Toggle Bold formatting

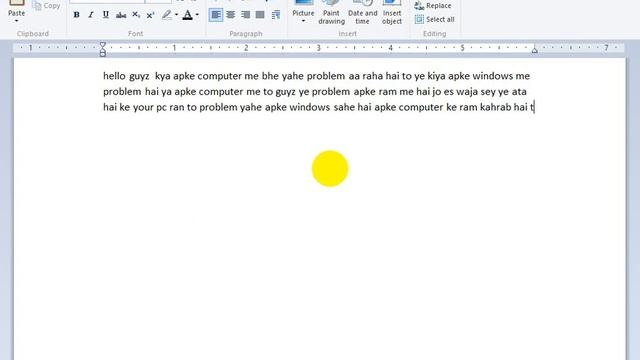pos(76,15)
